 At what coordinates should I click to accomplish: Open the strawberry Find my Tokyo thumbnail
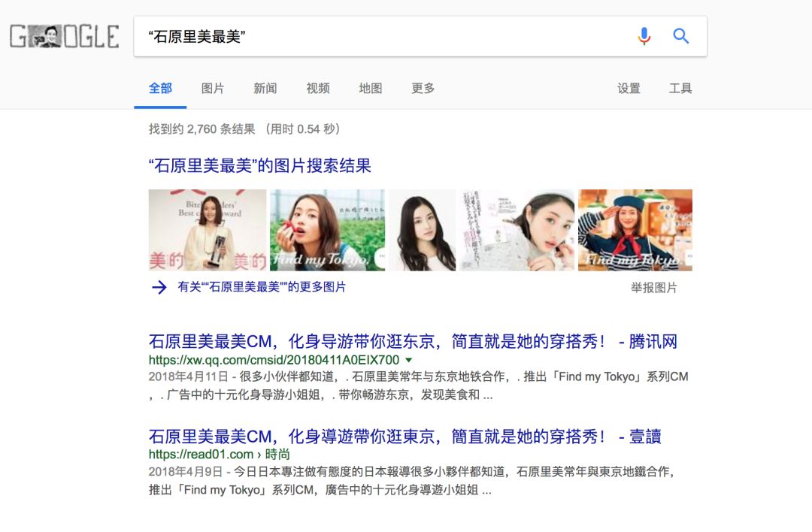[x=327, y=230]
